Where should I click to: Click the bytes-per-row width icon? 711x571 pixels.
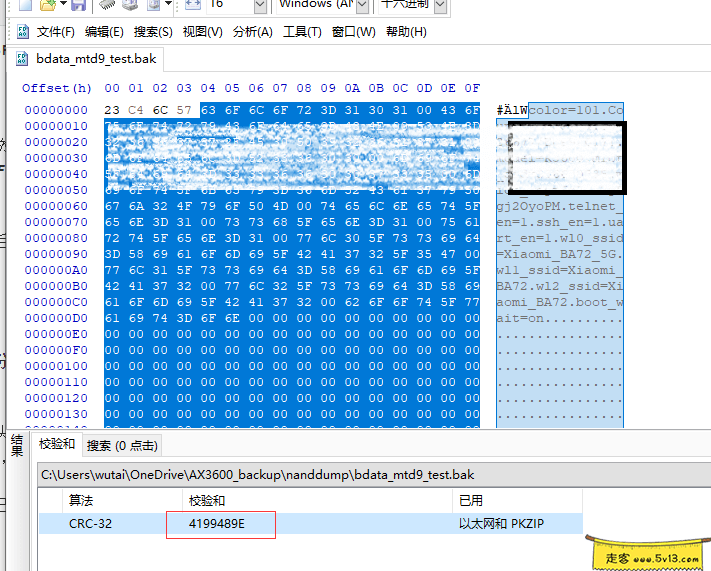click(193, 5)
